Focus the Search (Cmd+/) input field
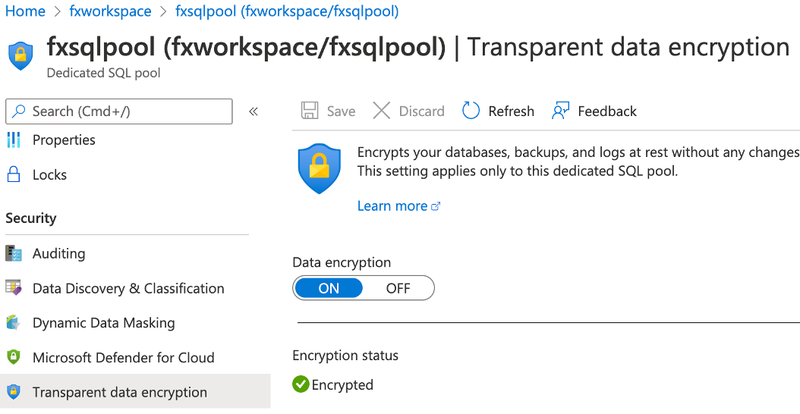800x414 pixels. pos(119,111)
